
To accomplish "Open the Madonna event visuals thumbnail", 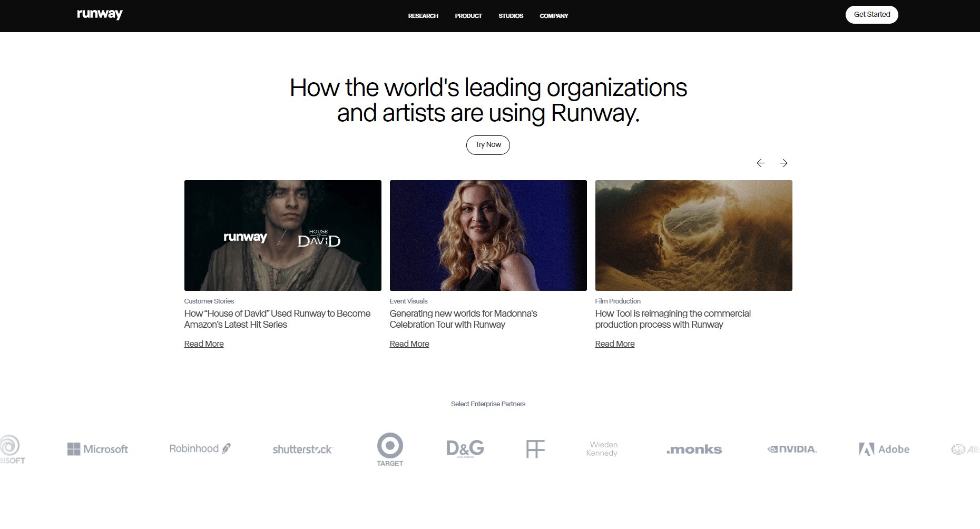I will click(488, 236).
